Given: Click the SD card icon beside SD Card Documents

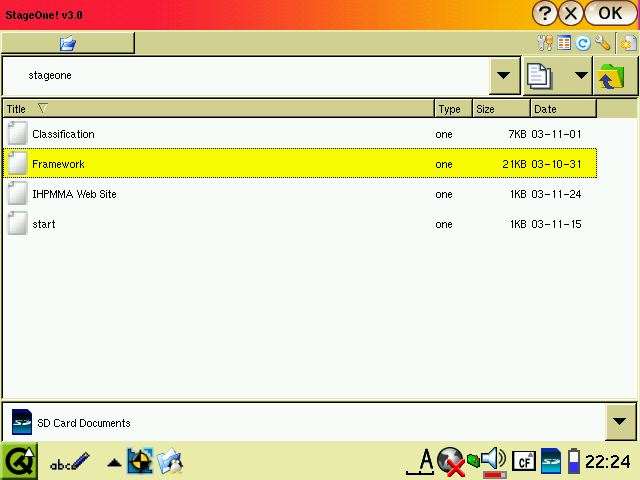Looking at the screenshot, I should pos(22,422).
